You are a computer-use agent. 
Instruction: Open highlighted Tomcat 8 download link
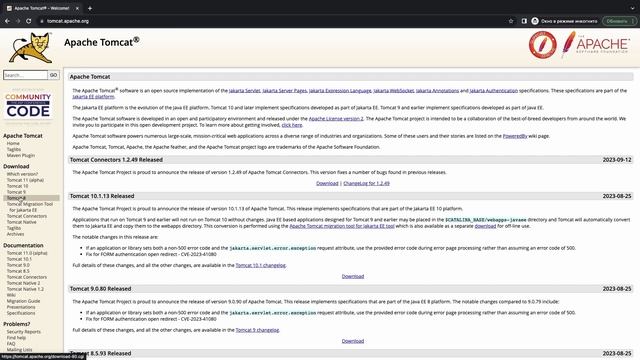coord(16,198)
